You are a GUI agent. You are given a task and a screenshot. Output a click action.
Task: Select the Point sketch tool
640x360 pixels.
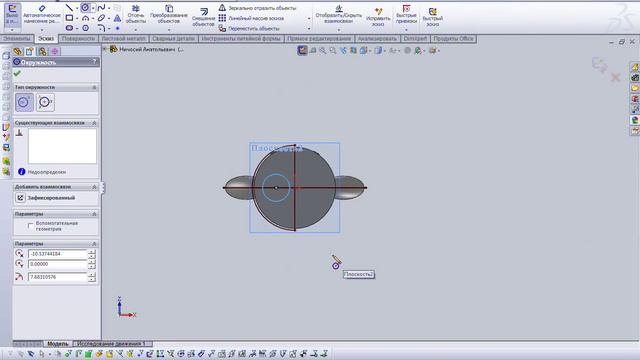click(118, 28)
